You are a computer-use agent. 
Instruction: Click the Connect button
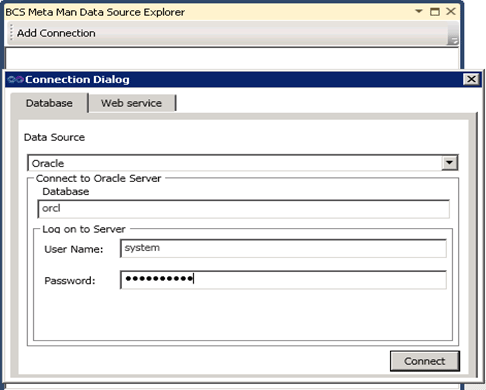[425, 361]
